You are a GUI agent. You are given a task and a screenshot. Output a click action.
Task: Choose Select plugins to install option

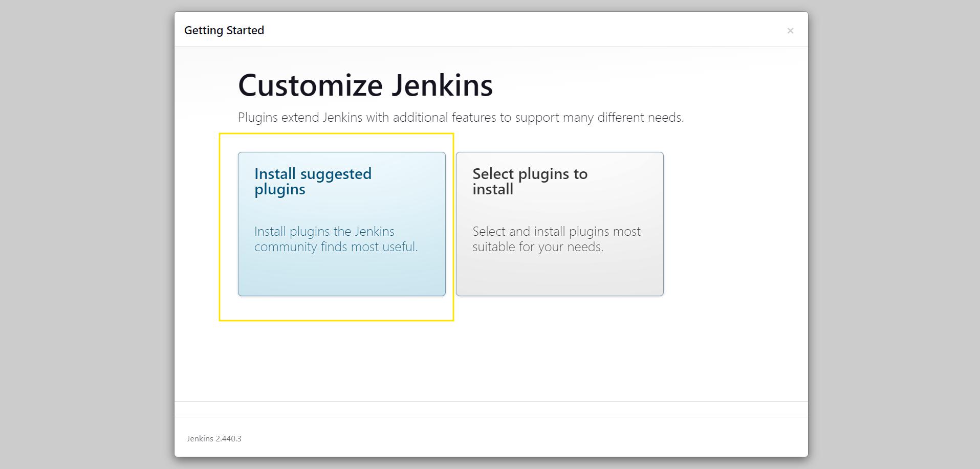(559, 224)
